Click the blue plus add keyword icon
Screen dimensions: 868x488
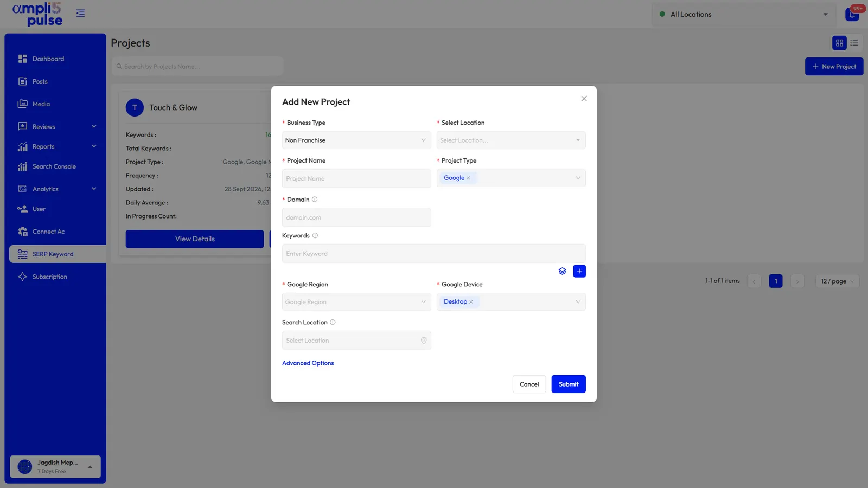[x=579, y=271]
